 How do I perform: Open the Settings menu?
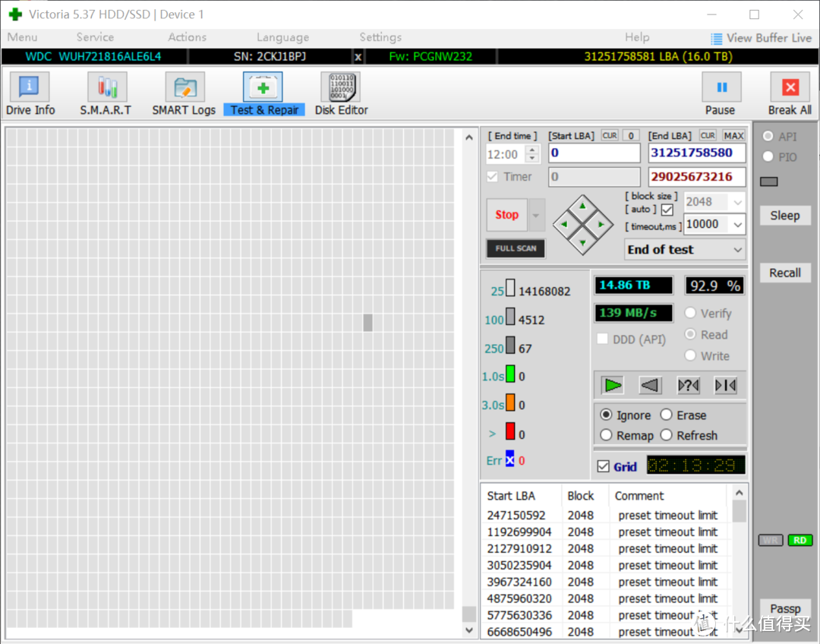[x=380, y=37]
